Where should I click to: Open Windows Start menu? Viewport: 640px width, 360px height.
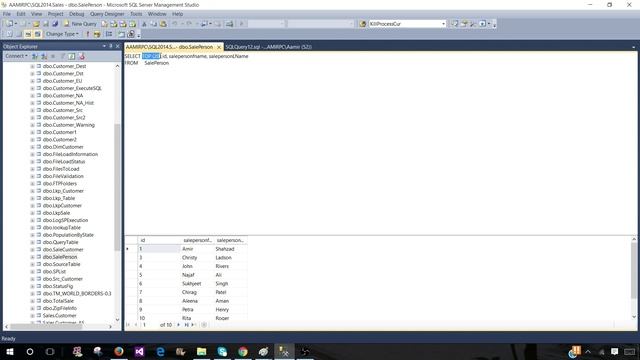point(10,351)
